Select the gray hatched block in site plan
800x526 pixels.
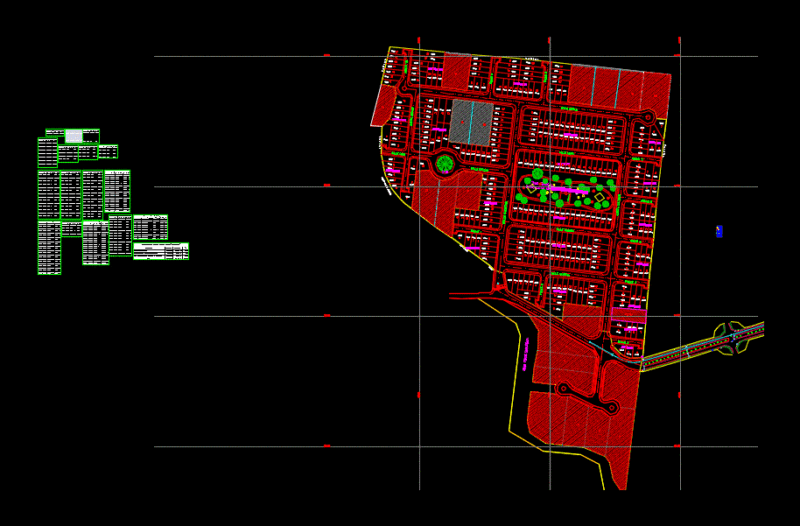pos(471,122)
